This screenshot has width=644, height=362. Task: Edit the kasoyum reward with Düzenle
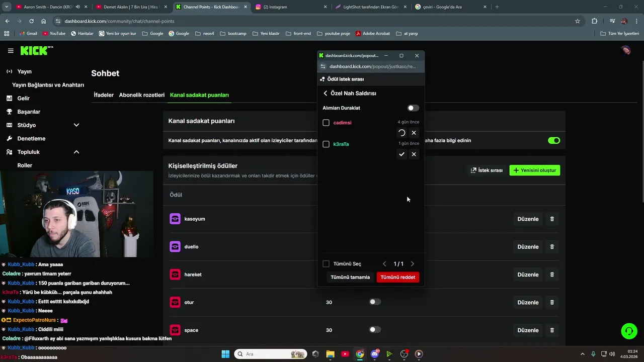pos(528,219)
